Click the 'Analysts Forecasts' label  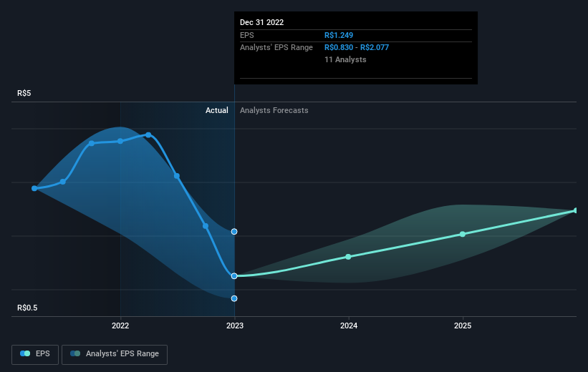coord(274,110)
